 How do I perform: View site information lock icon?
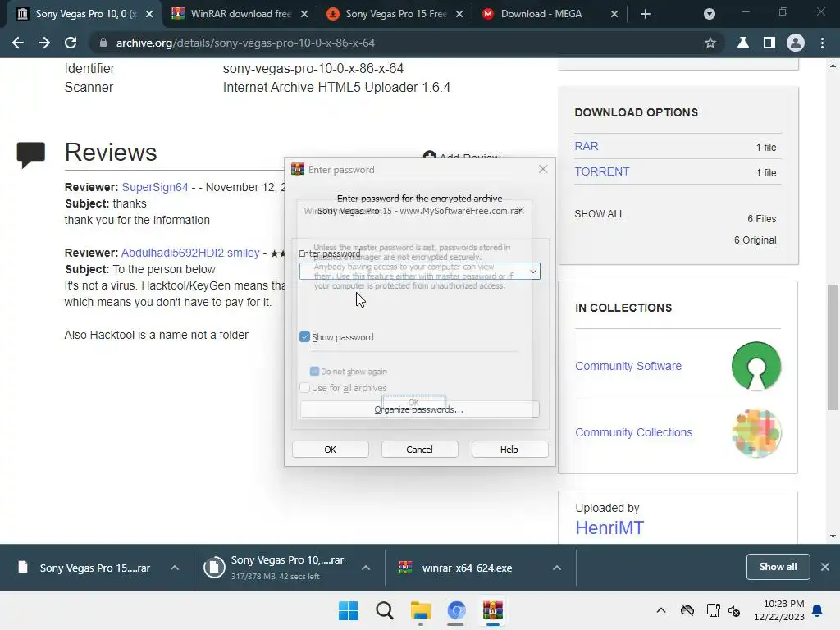pyautogui.click(x=103, y=43)
